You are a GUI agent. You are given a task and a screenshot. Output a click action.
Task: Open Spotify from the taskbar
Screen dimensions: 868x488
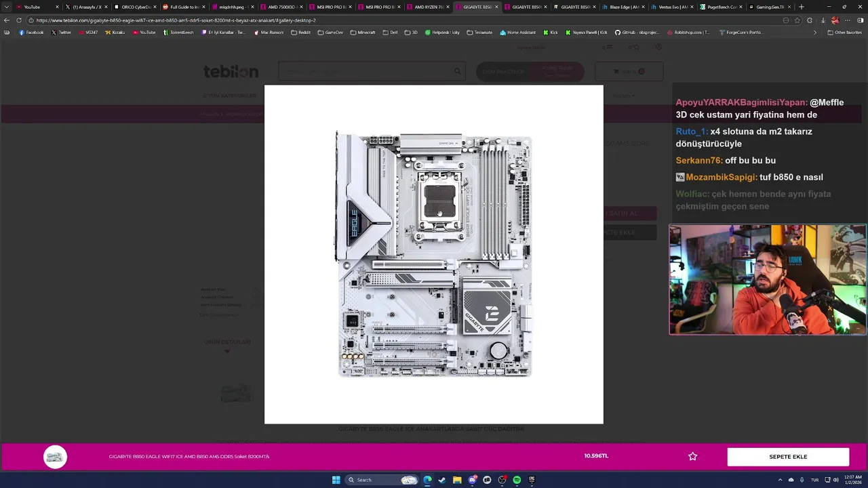(x=517, y=480)
